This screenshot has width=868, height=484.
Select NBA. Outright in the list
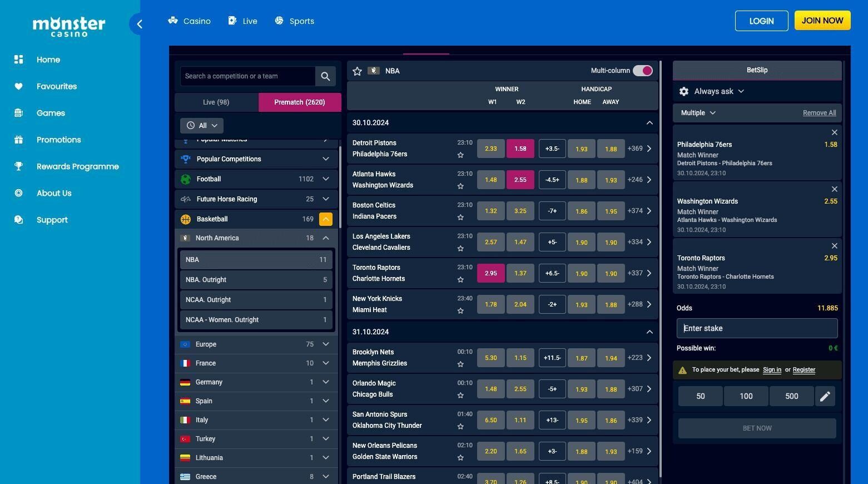(256, 280)
